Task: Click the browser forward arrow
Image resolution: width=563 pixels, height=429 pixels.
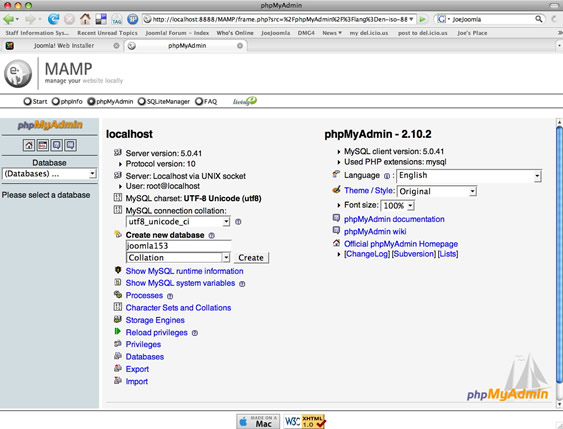Action: [31, 19]
